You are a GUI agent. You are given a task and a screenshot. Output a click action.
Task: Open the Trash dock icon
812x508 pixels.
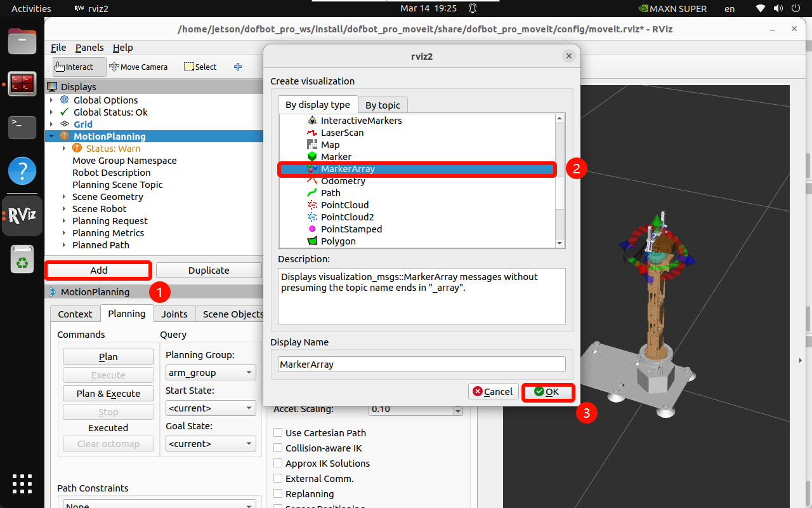[22, 258]
